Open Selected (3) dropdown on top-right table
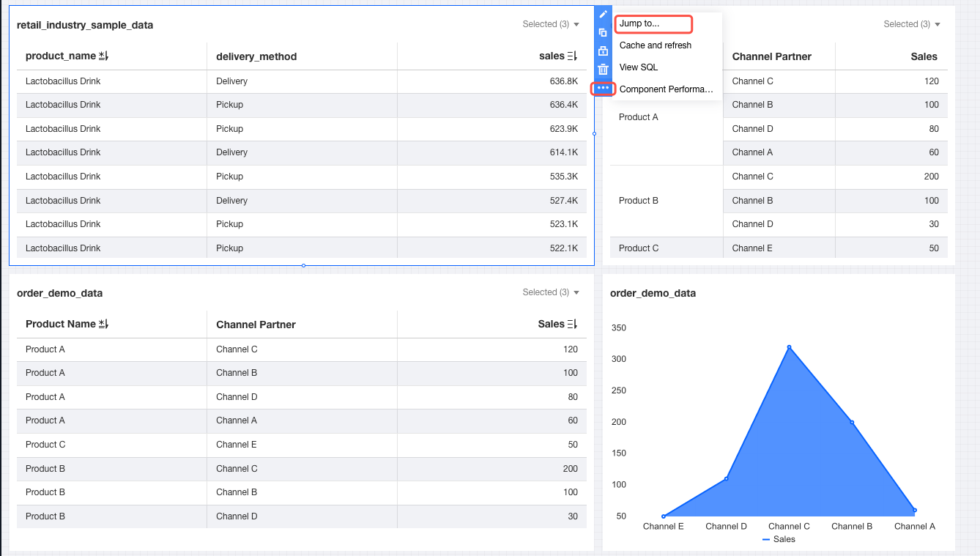Screen dimensions: 980x556 coord(912,24)
